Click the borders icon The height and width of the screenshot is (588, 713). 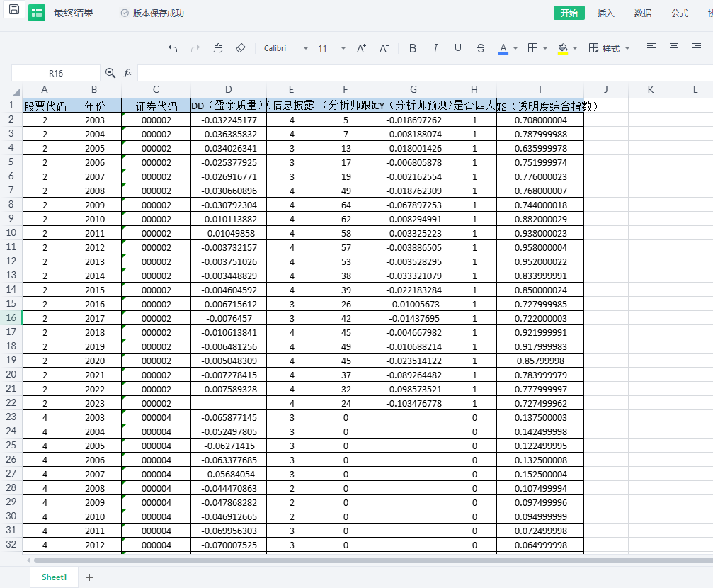pyautogui.click(x=533, y=48)
